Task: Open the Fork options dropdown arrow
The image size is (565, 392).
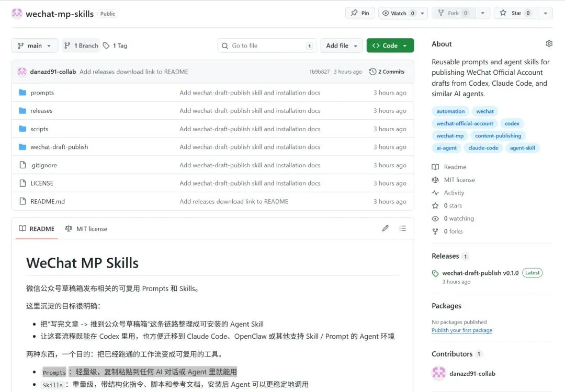Action: [483, 13]
